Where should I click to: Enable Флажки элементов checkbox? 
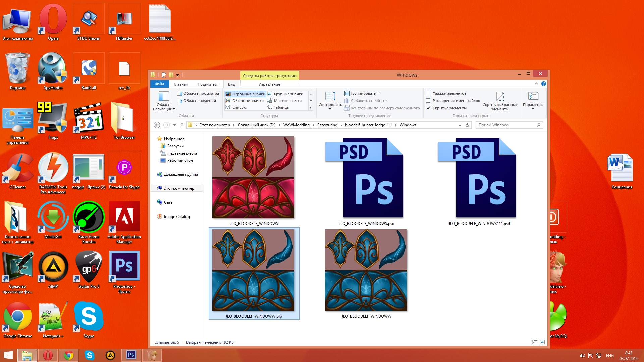pyautogui.click(x=428, y=93)
